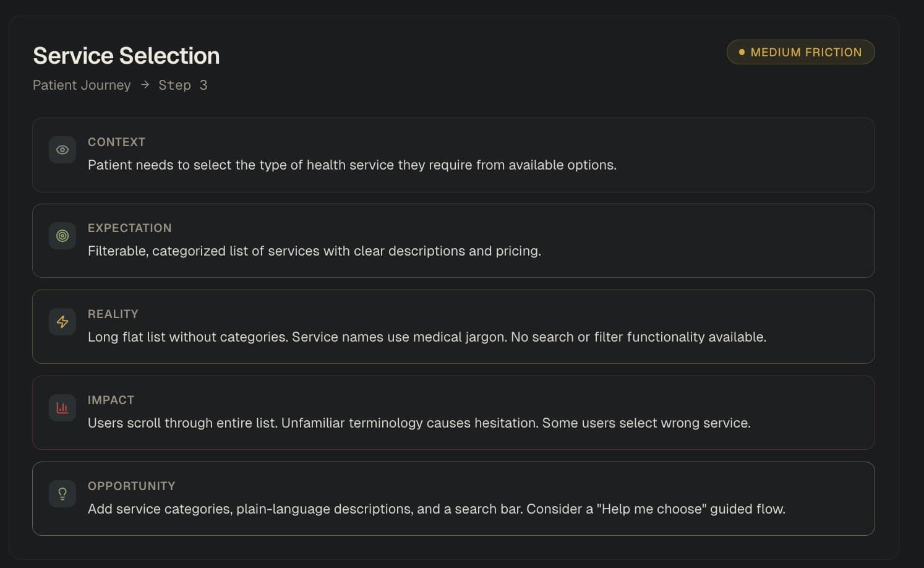Click the Service Selection heading
This screenshot has width=924, height=568.
click(126, 56)
